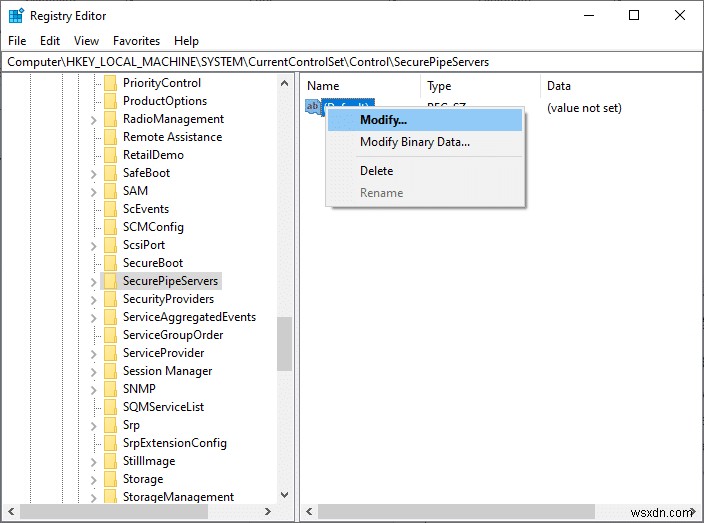The height and width of the screenshot is (523, 704).
Task: Click the SecurityProviders folder icon
Action: (x=110, y=299)
